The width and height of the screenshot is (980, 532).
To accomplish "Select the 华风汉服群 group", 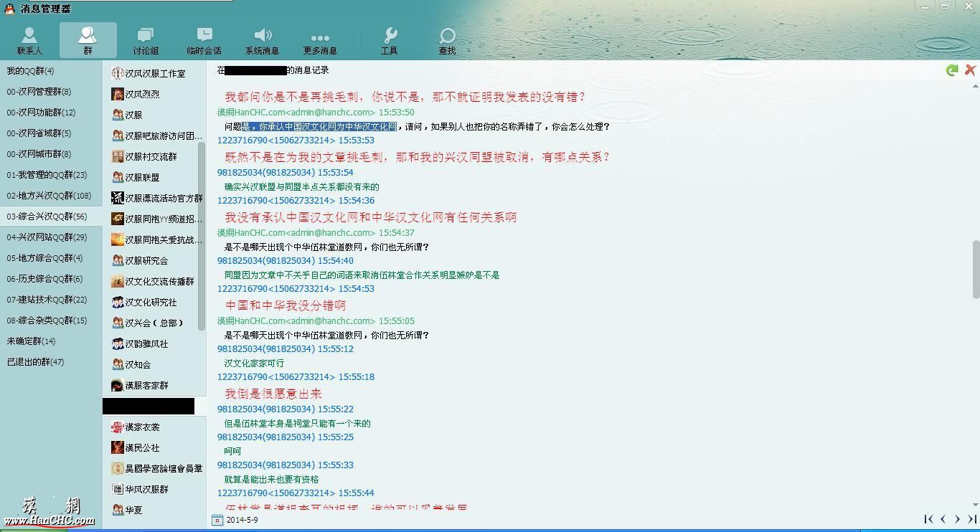I will (x=146, y=489).
